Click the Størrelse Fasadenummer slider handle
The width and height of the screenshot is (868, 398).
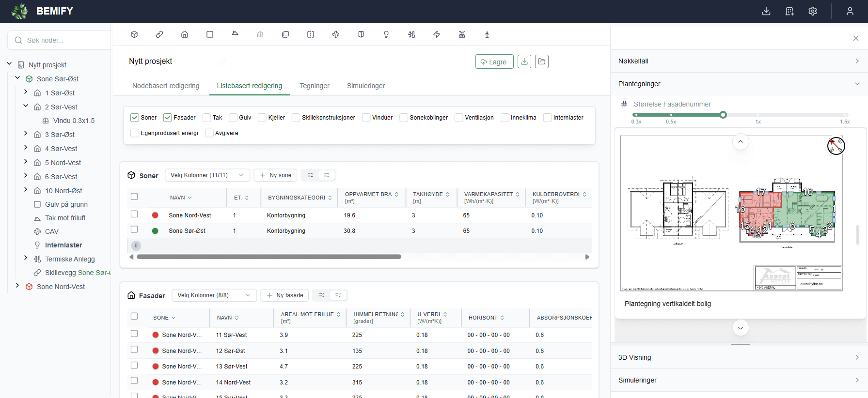click(x=723, y=115)
